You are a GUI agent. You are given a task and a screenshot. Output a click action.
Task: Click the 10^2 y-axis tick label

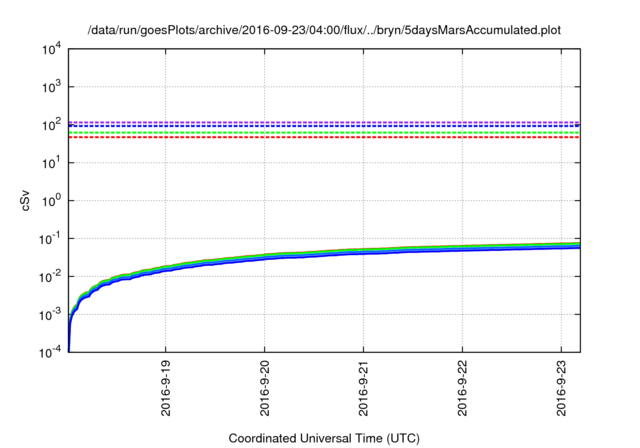[51, 124]
